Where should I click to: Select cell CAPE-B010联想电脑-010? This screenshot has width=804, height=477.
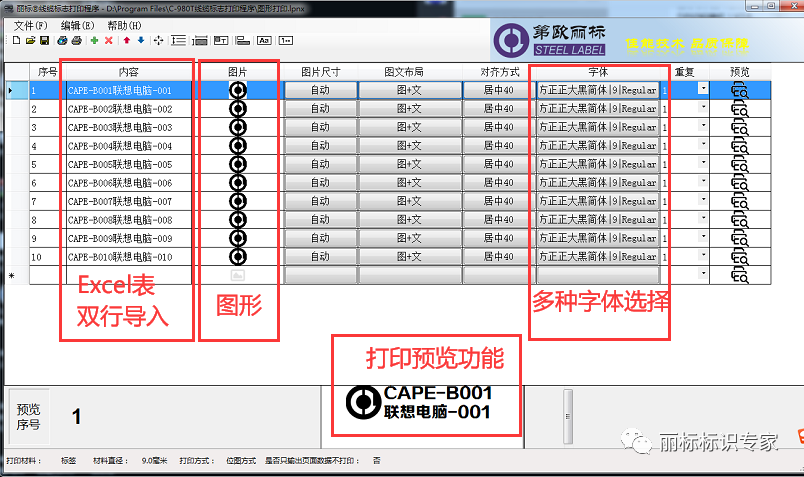click(x=129, y=257)
